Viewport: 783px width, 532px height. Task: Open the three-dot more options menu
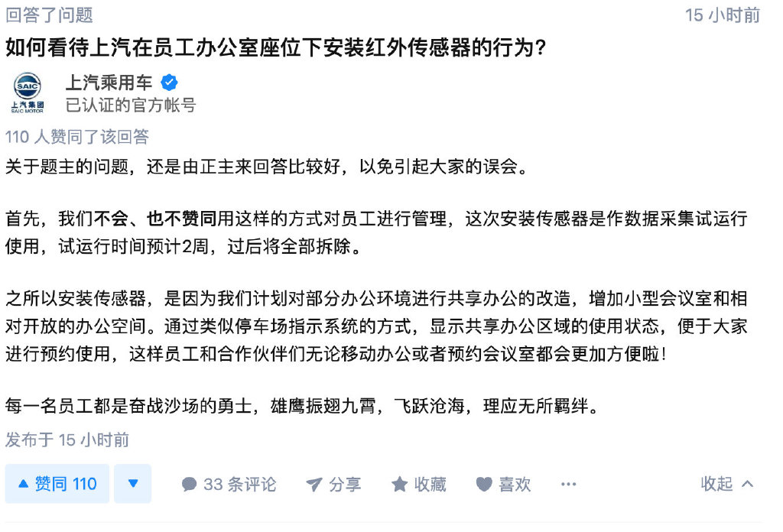point(568,484)
